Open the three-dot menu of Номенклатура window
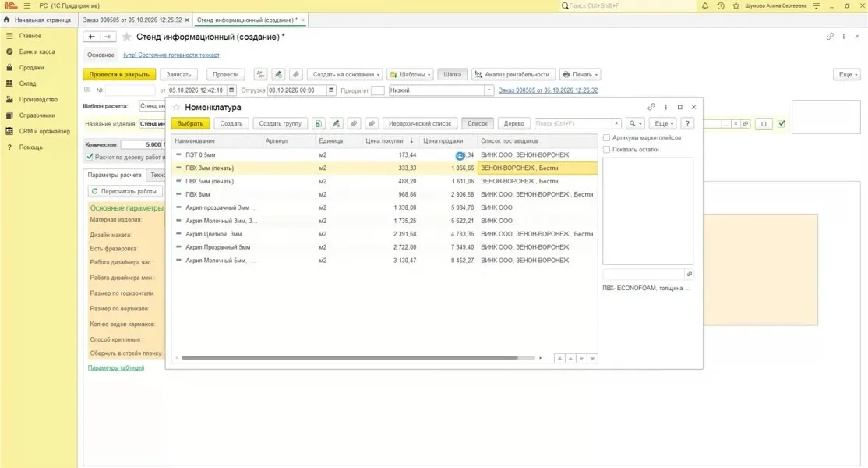 click(666, 107)
